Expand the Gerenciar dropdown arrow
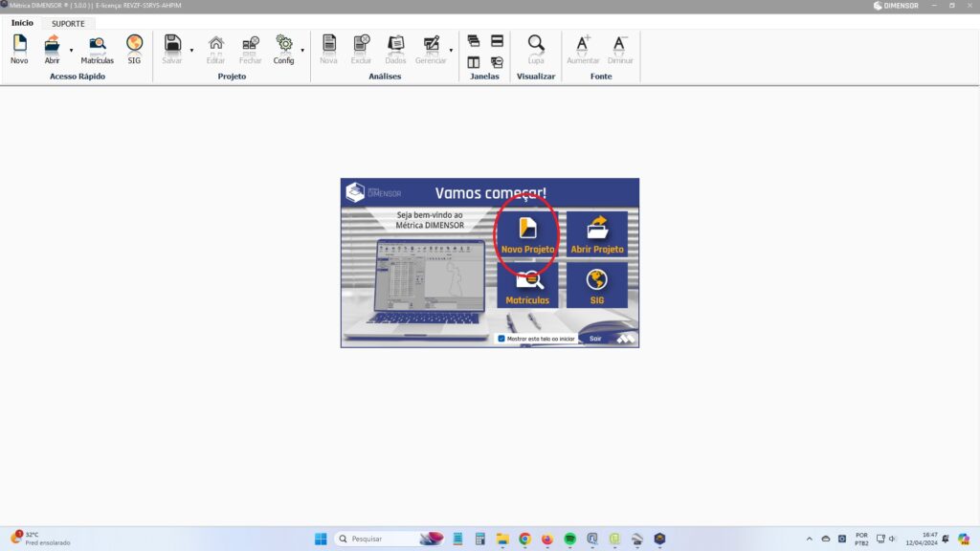Screen dimensions: 980x551 coord(451,50)
